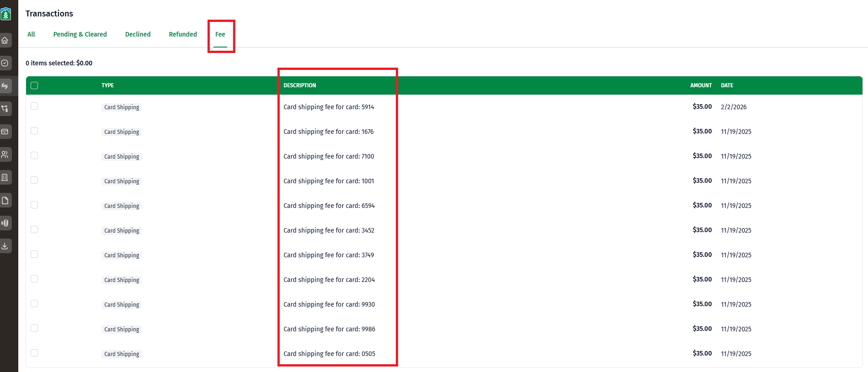Click Card Shipping tag for card 7100
Viewport: 868px width, 372px height.
[122, 157]
